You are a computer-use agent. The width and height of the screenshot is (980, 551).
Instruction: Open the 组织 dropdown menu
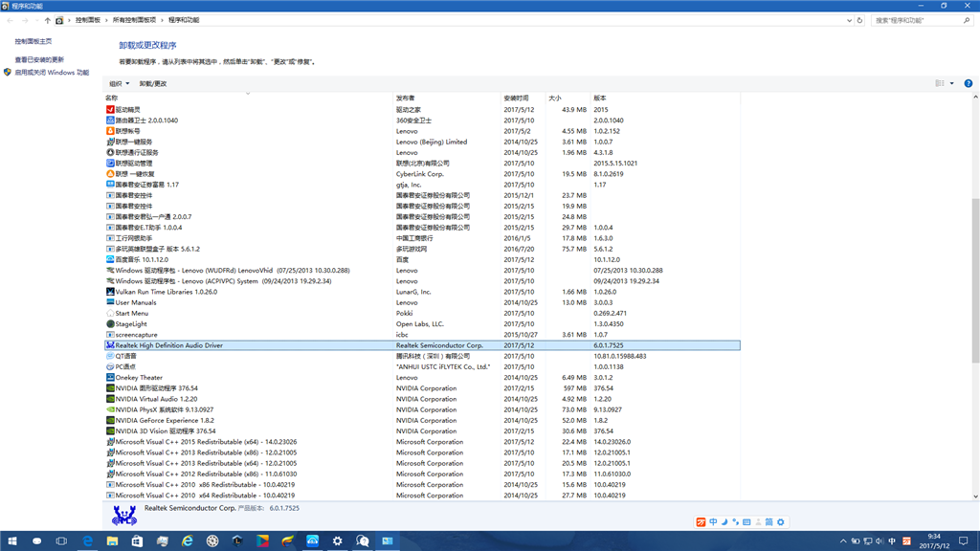(120, 84)
